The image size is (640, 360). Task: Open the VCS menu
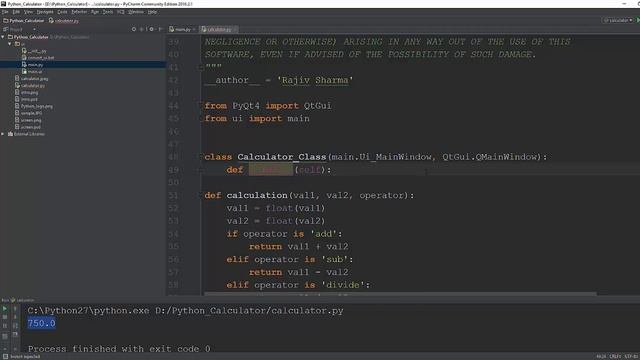click(121, 12)
